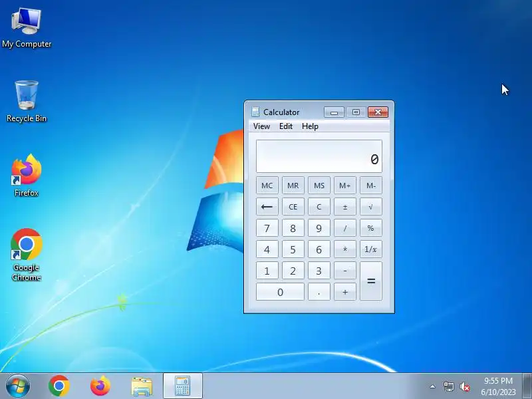The width and height of the screenshot is (532, 399).
Task: Click the 5 digit key
Action: [293, 249]
